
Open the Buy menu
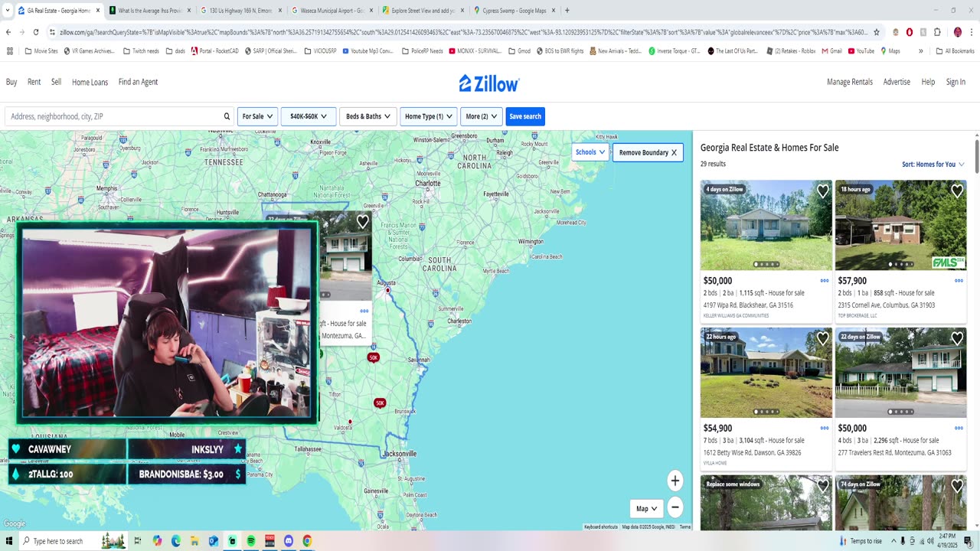(x=11, y=82)
